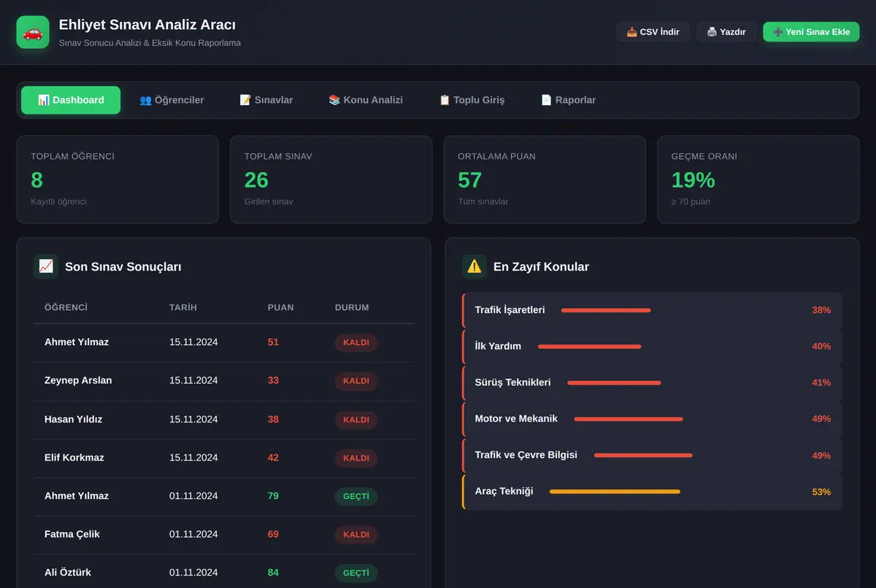The height and width of the screenshot is (588, 876).
Task: Add a new exam with Yeni Sınav Ekle
Action: click(x=811, y=32)
